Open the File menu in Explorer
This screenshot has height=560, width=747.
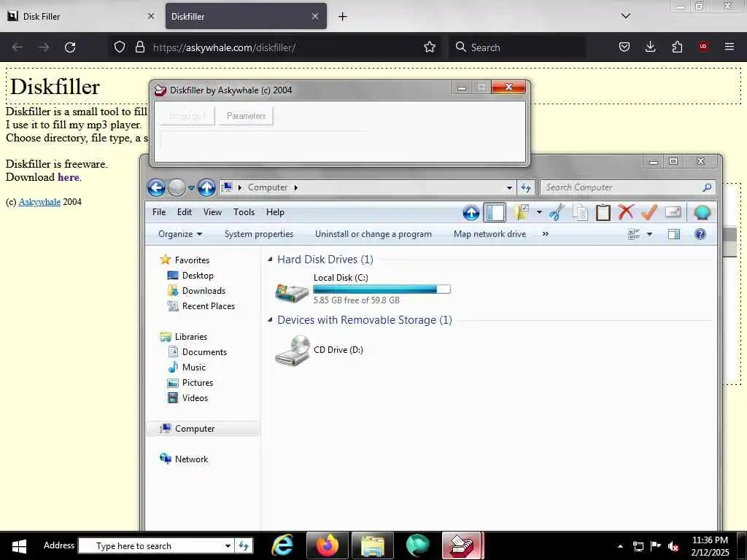[159, 212]
